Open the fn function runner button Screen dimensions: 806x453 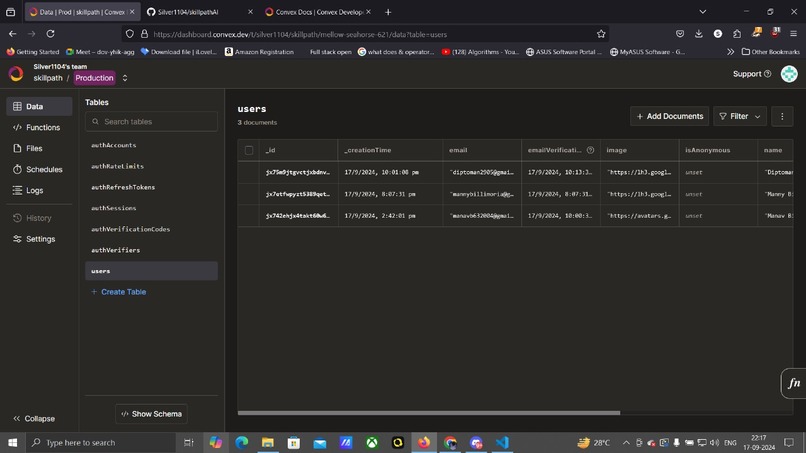(794, 383)
